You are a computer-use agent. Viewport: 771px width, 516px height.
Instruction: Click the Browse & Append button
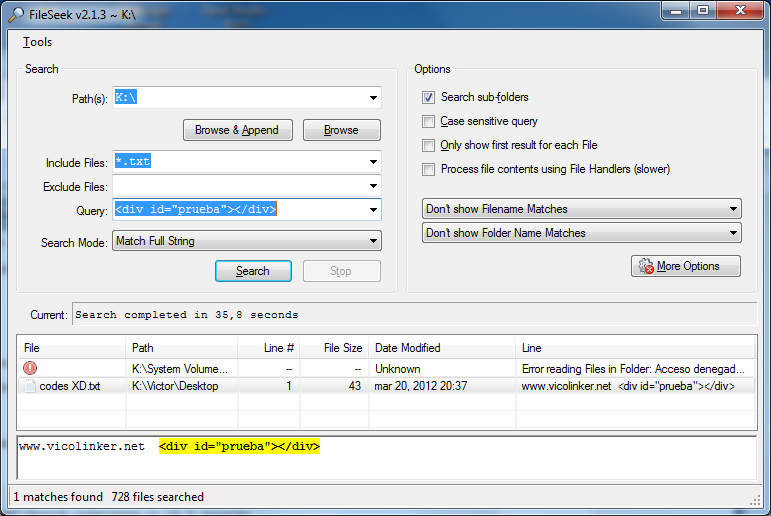pos(237,130)
